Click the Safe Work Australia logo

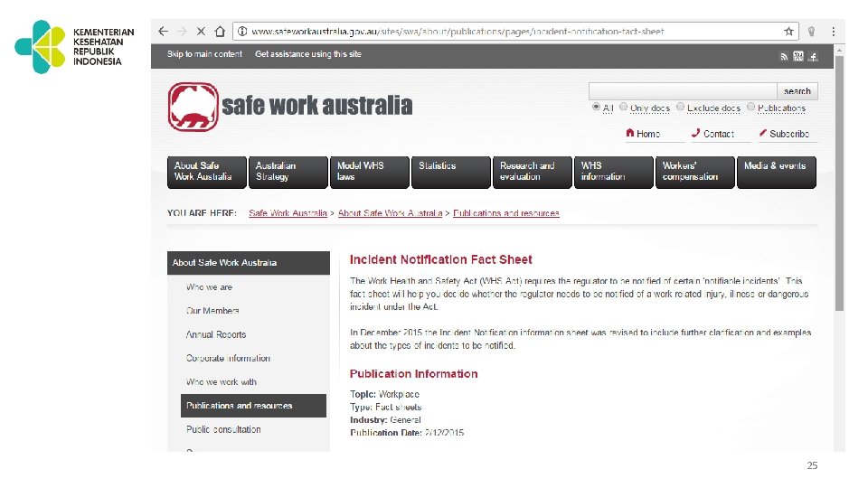[290, 107]
